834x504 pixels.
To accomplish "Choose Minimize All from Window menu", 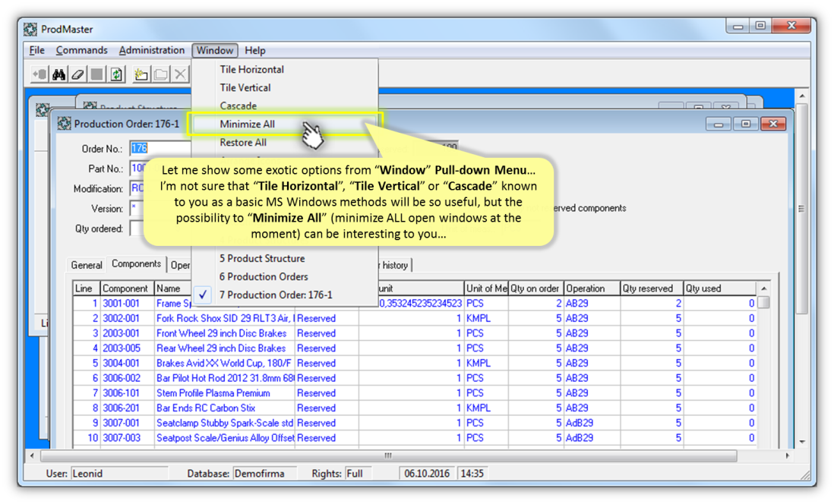I will coord(248,124).
